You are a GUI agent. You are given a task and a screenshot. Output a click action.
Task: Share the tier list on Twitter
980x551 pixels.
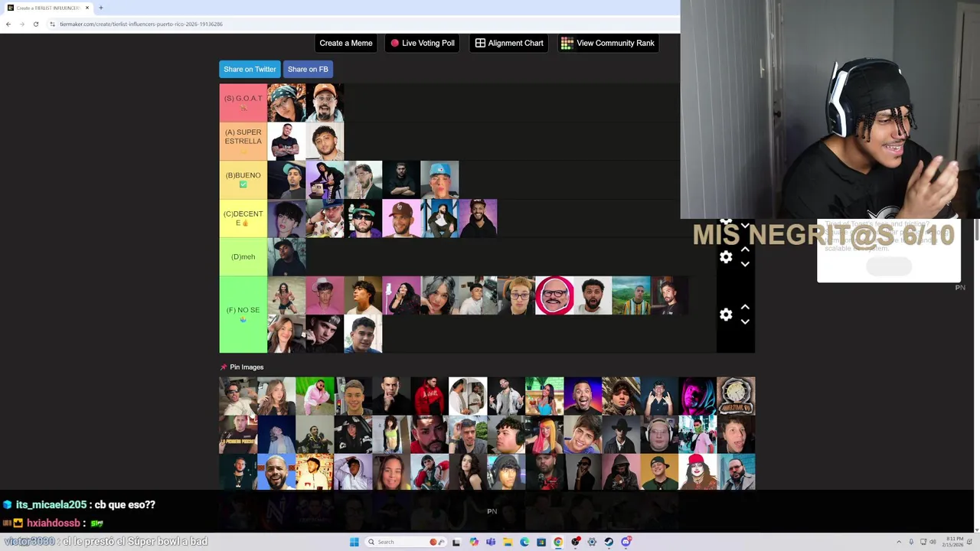pos(250,69)
